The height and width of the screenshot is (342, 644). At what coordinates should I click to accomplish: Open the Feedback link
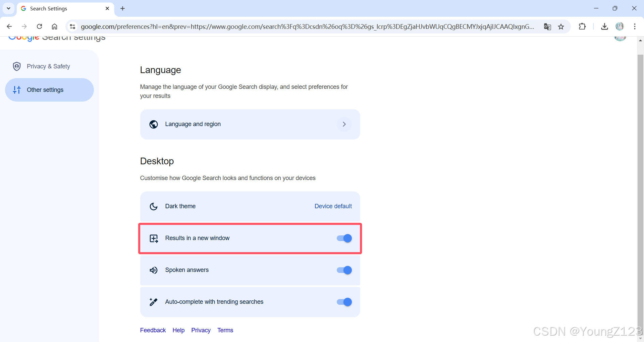point(153,330)
